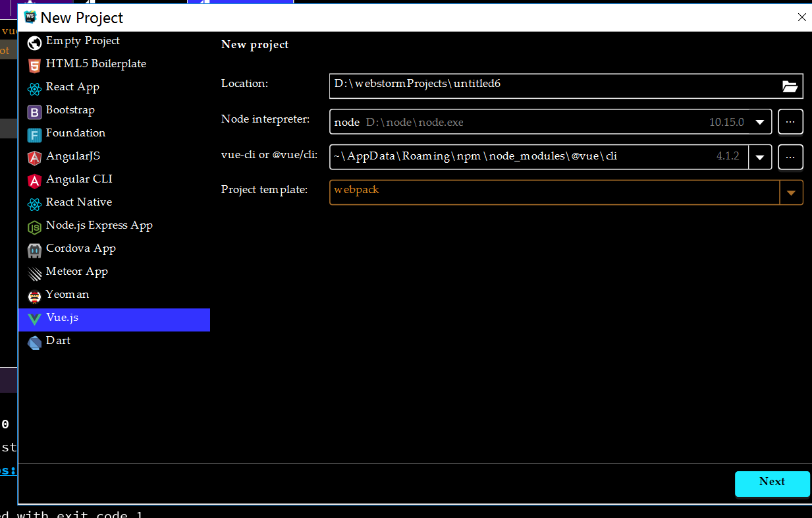Click the WebStorm logo in title bar

30,17
